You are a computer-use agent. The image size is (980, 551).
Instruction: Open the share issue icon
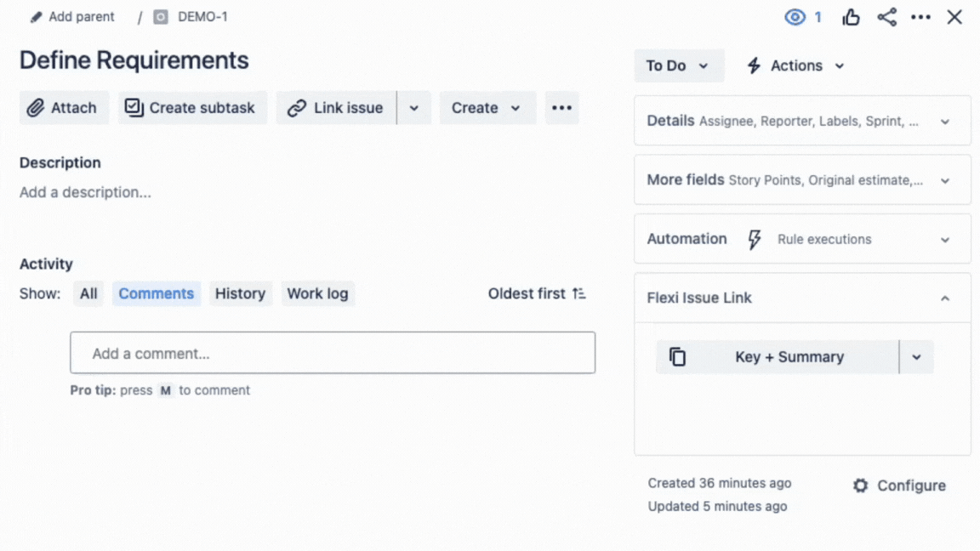pos(886,17)
